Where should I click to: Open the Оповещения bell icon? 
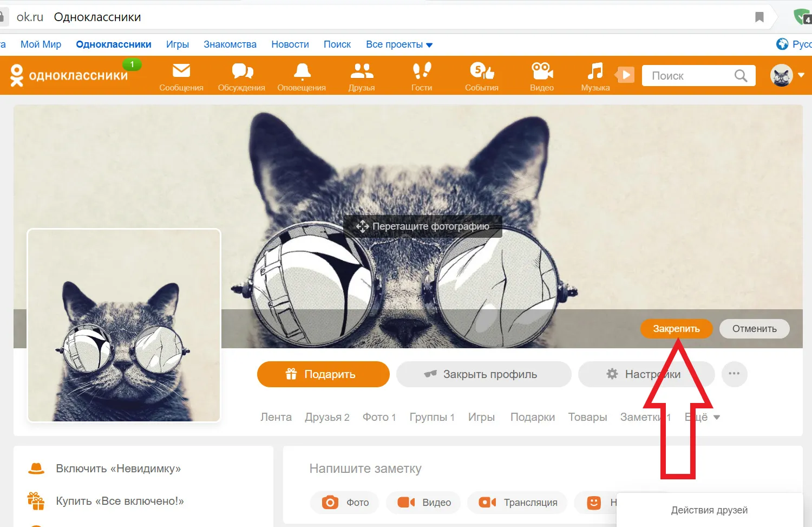pos(302,71)
